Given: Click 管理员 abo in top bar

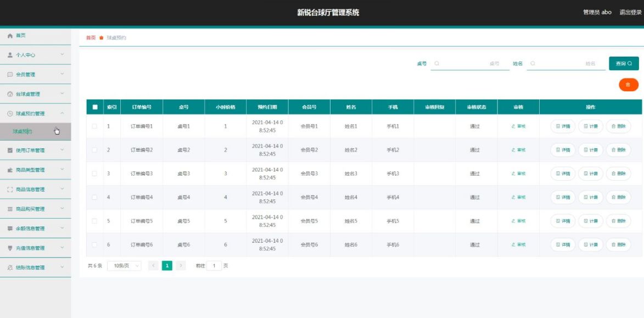Looking at the screenshot, I should tap(597, 12).
